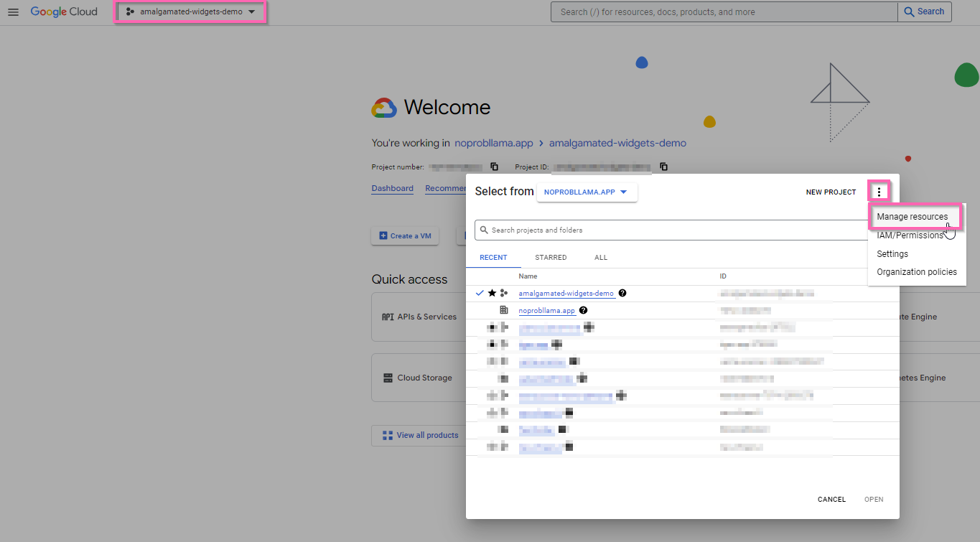The image size is (980, 542).
Task: Click the help icon beside amalgamated-widgets-demo
Action: tap(622, 293)
